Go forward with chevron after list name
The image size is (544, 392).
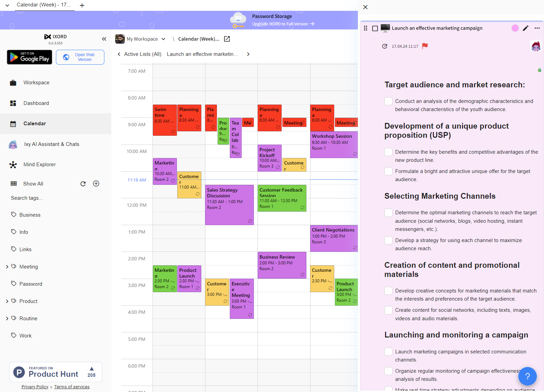point(248,54)
